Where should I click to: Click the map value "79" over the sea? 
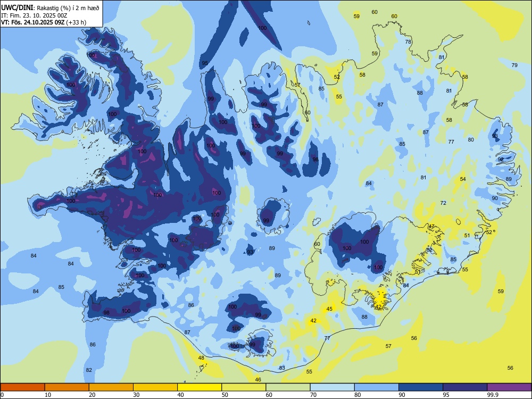(514, 65)
